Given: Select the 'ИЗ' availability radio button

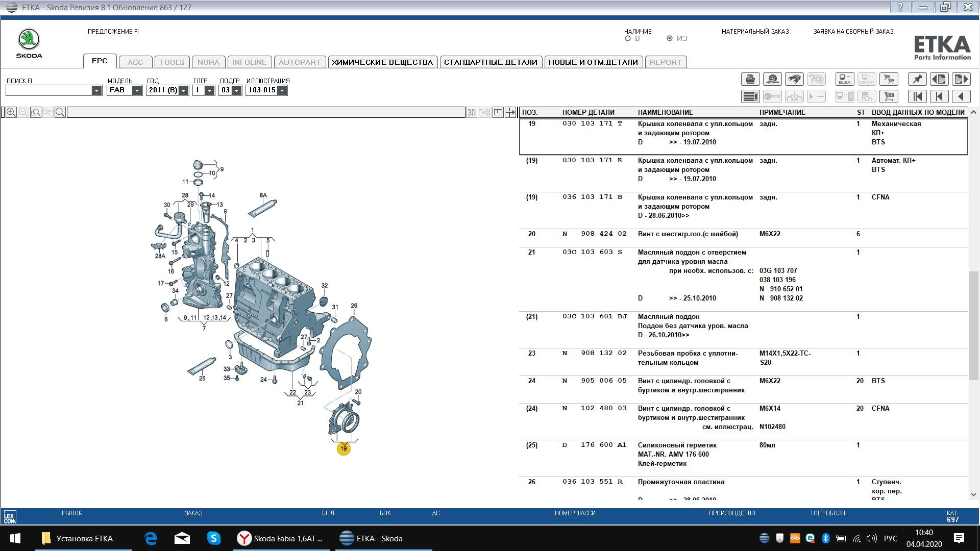Looking at the screenshot, I should (670, 38).
